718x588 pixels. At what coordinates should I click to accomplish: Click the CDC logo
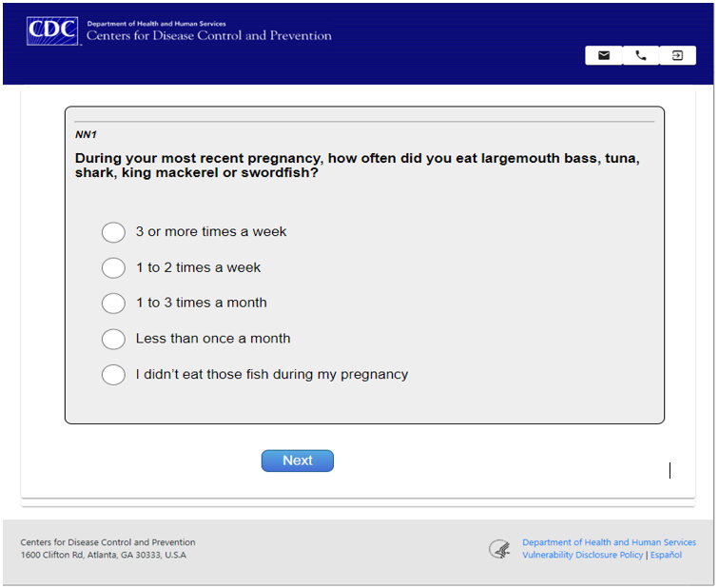[x=52, y=30]
